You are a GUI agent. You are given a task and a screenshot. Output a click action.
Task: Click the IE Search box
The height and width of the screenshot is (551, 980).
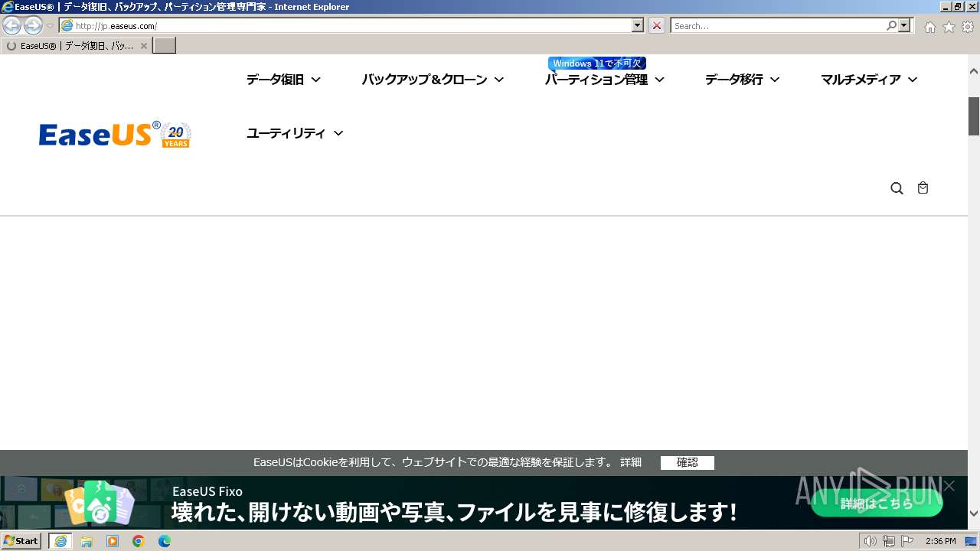click(x=777, y=26)
